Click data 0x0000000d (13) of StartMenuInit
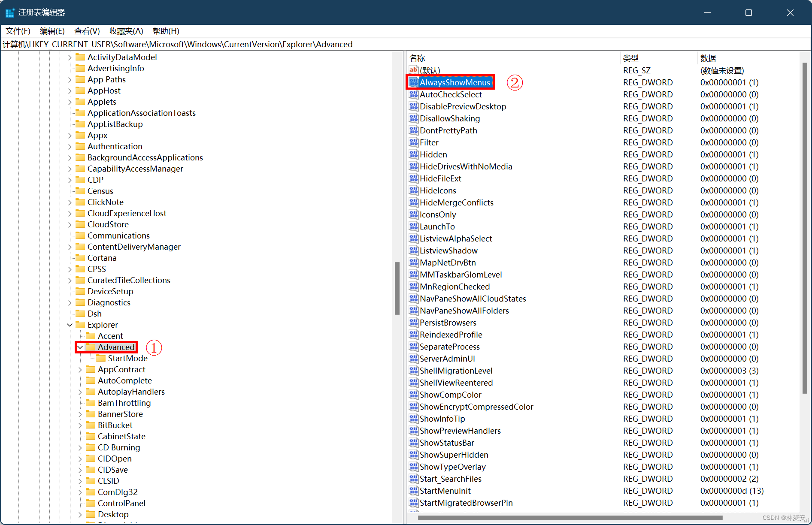812x525 pixels. coord(732,491)
